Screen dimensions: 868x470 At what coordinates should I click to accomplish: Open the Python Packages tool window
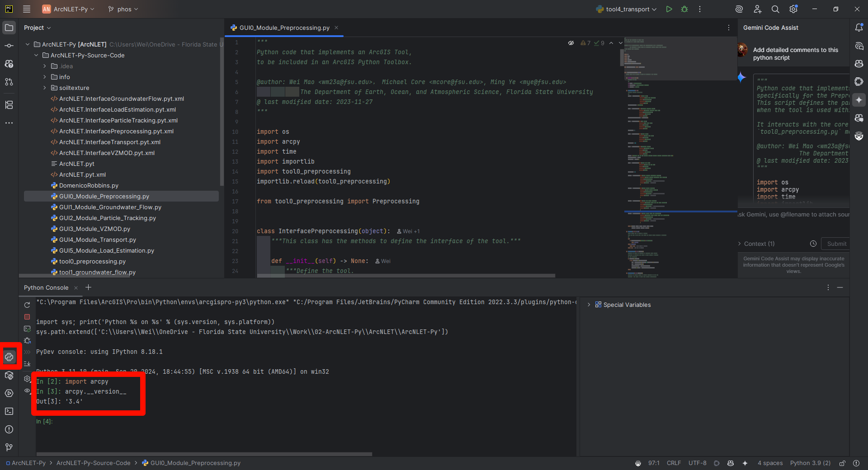9,375
